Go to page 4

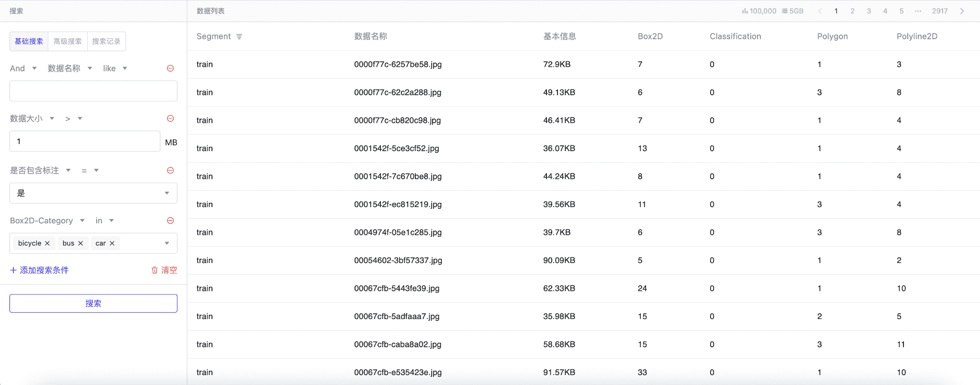point(885,11)
